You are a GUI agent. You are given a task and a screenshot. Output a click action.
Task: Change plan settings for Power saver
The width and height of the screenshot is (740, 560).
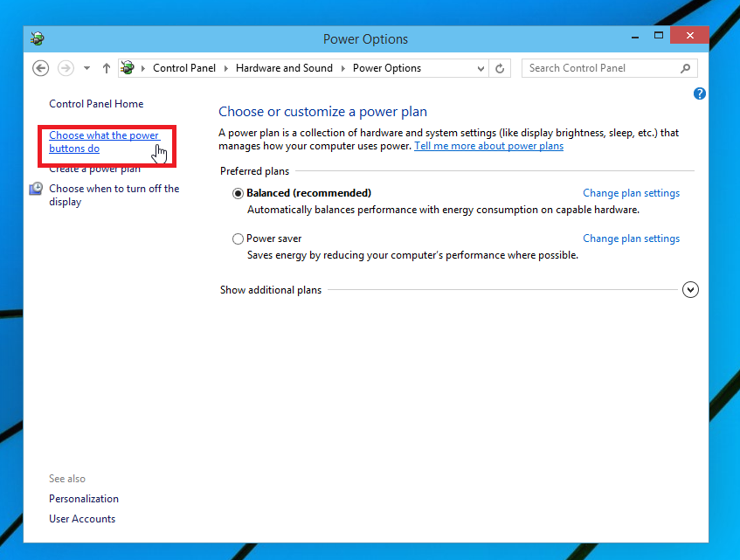631,239
